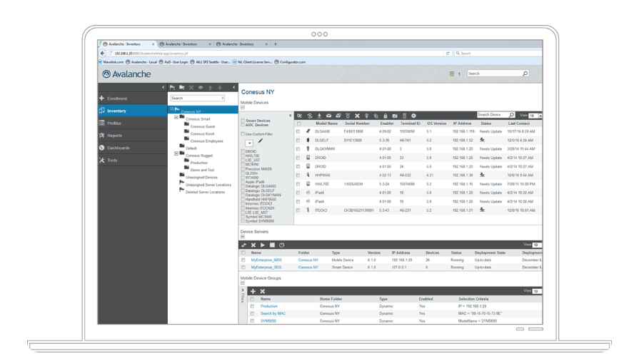Select the HHP9550 device row checkbox
This screenshot has width=644, height=361.
point(298,176)
